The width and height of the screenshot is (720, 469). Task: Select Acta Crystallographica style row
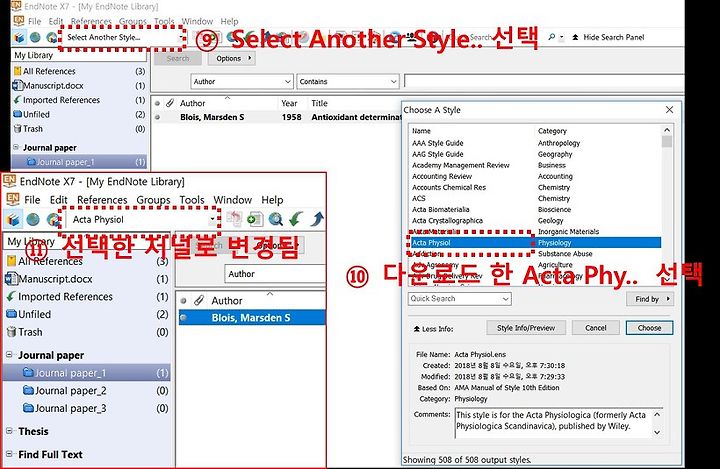[535, 220]
